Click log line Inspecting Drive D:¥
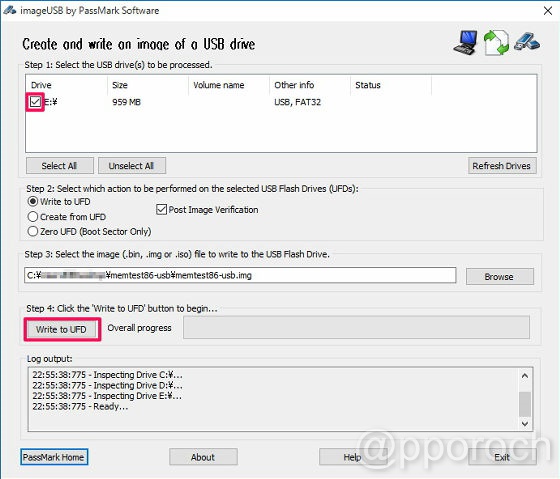The image size is (560, 479). [107, 385]
